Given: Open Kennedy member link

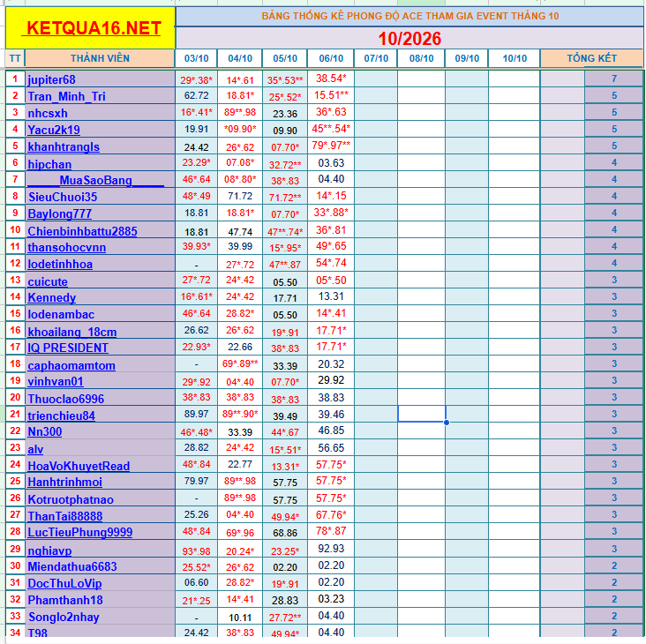Looking at the screenshot, I should tap(52, 297).
